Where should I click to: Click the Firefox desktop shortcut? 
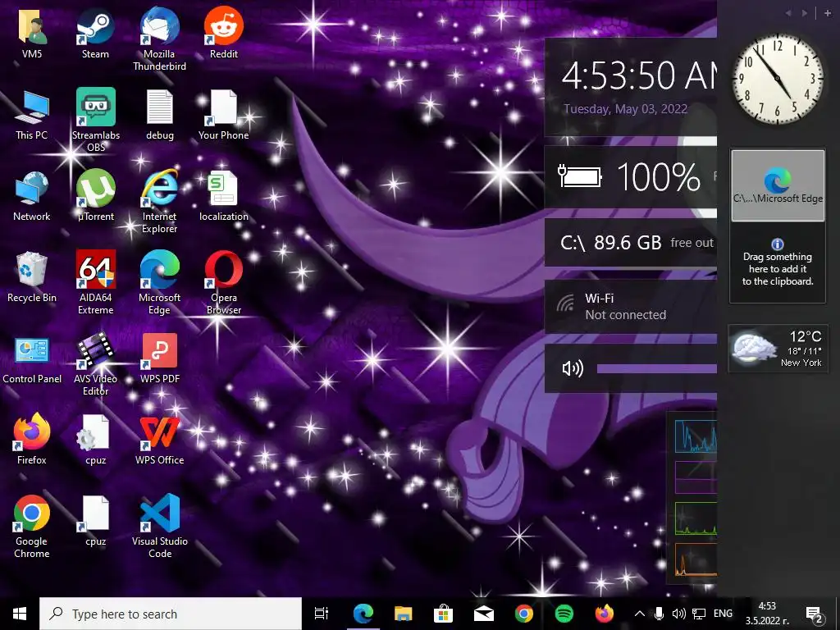pos(32,440)
